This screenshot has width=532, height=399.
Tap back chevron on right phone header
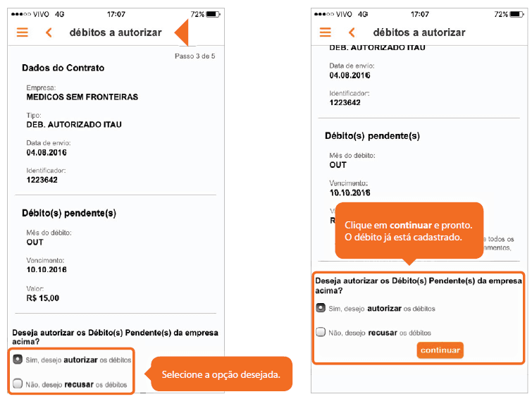[x=352, y=32]
